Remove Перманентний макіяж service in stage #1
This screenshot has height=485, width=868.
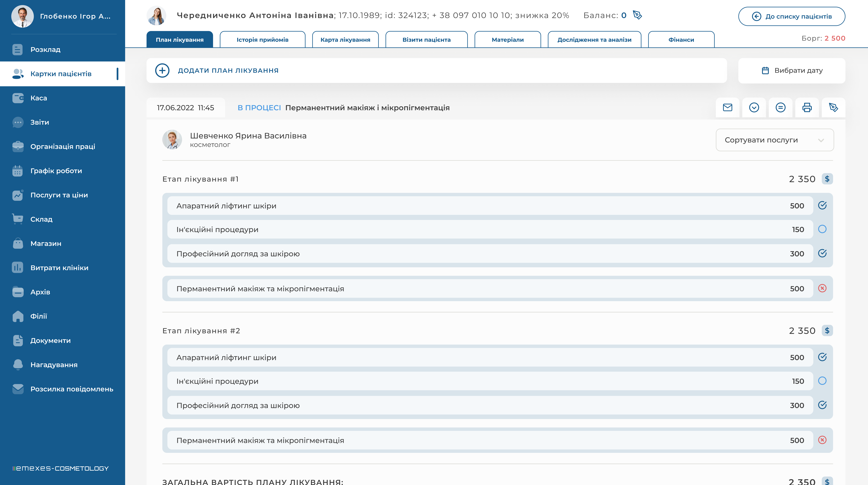(x=822, y=288)
